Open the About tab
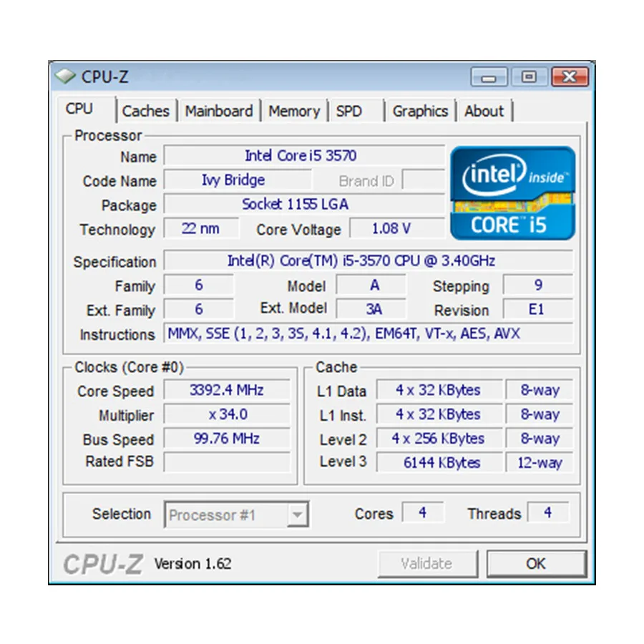This screenshot has height=644, width=644. point(484,111)
